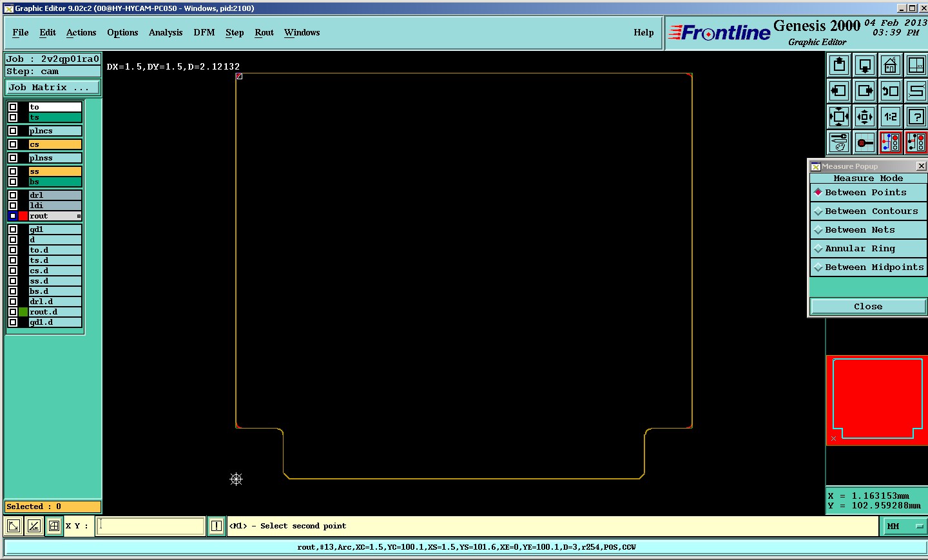Click the Measure Popup title icon
Viewport: 928px width, 560px height.
click(x=815, y=166)
